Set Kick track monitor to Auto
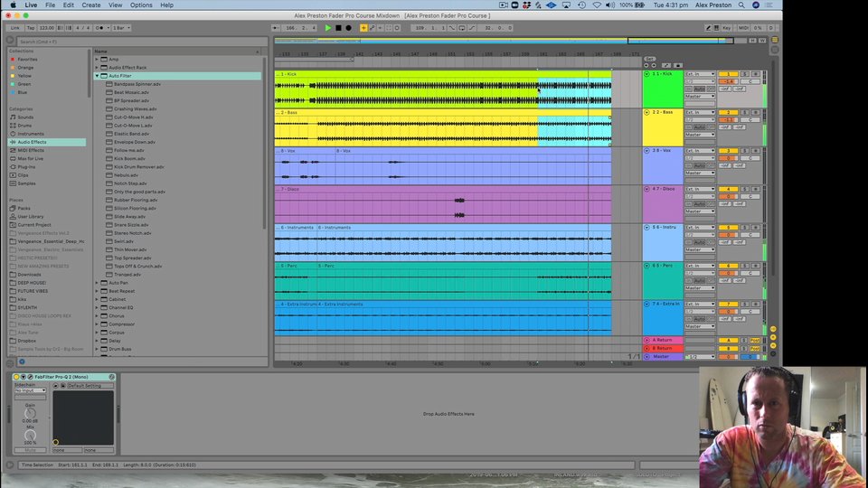868x488 pixels. click(x=699, y=89)
